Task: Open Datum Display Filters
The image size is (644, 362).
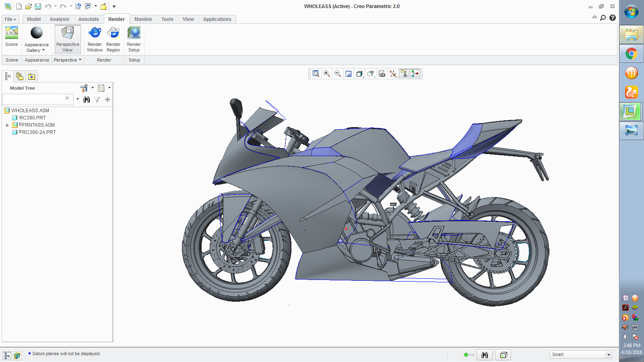Action: [x=393, y=74]
